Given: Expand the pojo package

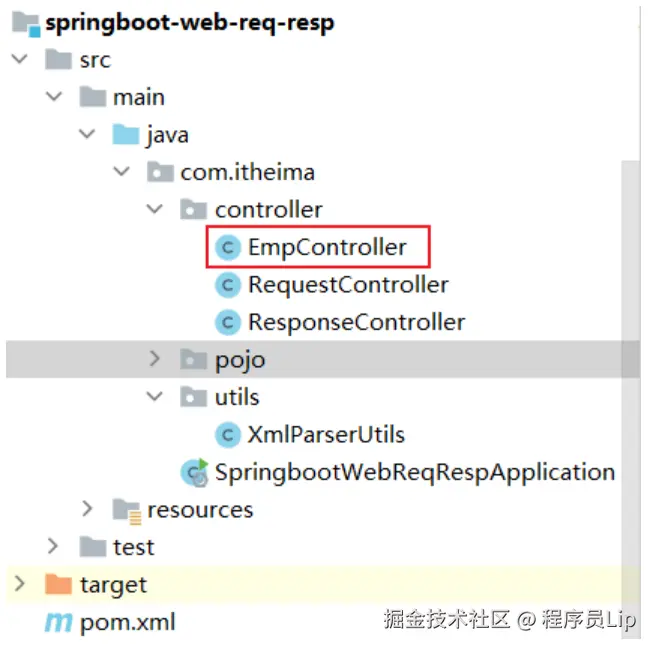Looking at the screenshot, I should [x=155, y=359].
